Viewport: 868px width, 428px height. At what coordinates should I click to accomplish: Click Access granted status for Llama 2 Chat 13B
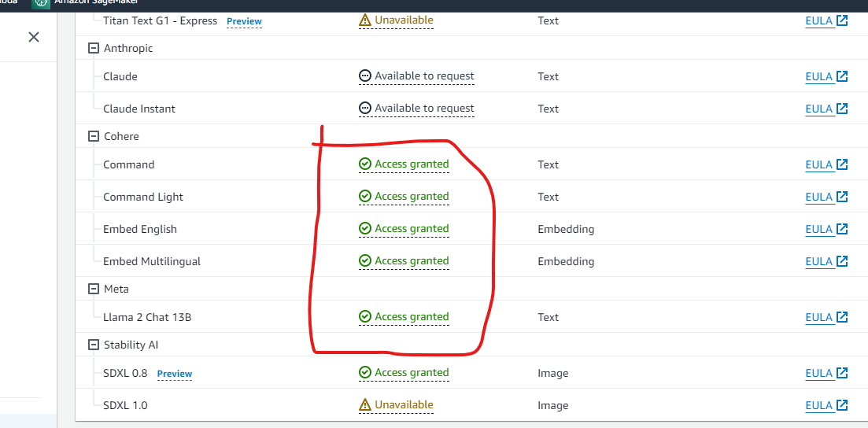404,317
